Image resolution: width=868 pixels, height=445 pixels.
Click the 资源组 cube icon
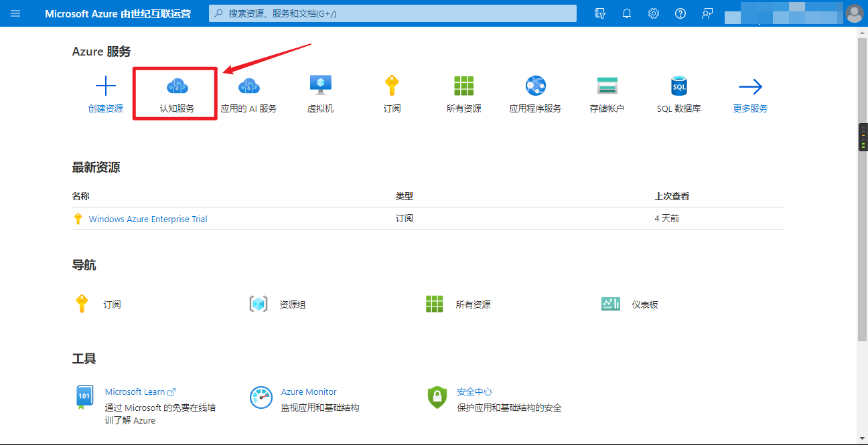(x=259, y=304)
